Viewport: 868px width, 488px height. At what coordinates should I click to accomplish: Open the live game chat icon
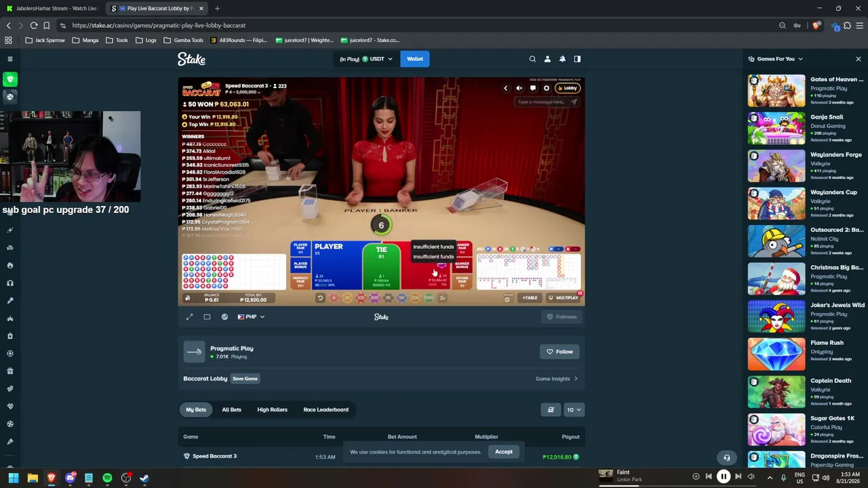pos(532,88)
